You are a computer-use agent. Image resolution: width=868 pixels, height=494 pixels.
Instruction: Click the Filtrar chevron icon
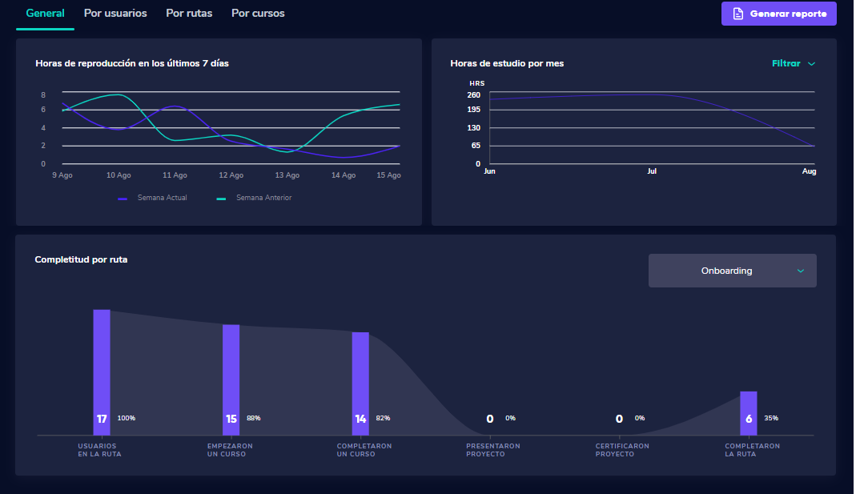tap(811, 63)
